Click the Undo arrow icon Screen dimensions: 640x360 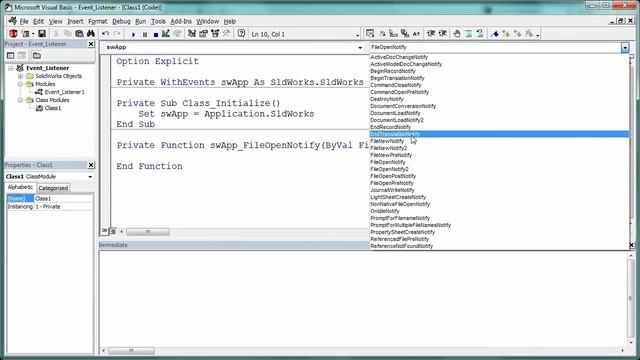(x=105, y=34)
